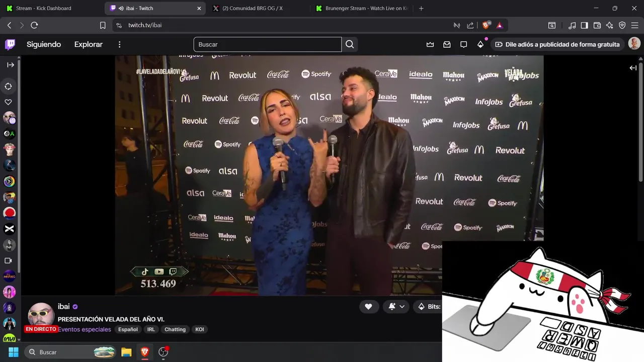Image resolution: width=644 pixels, height=362 pixels.
Task: Open the Prime loot crown icon
Action: (x=430, y=44)
